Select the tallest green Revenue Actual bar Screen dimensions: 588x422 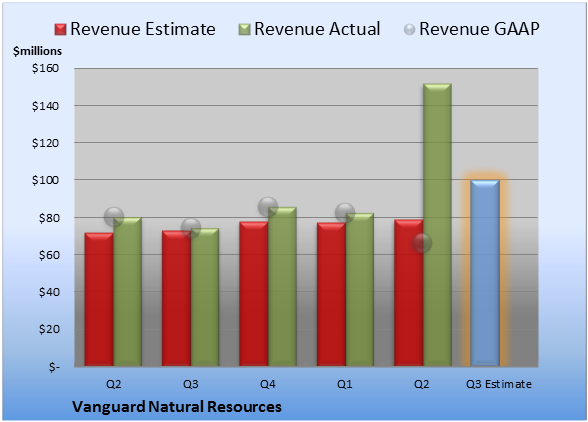pos(437,225)
